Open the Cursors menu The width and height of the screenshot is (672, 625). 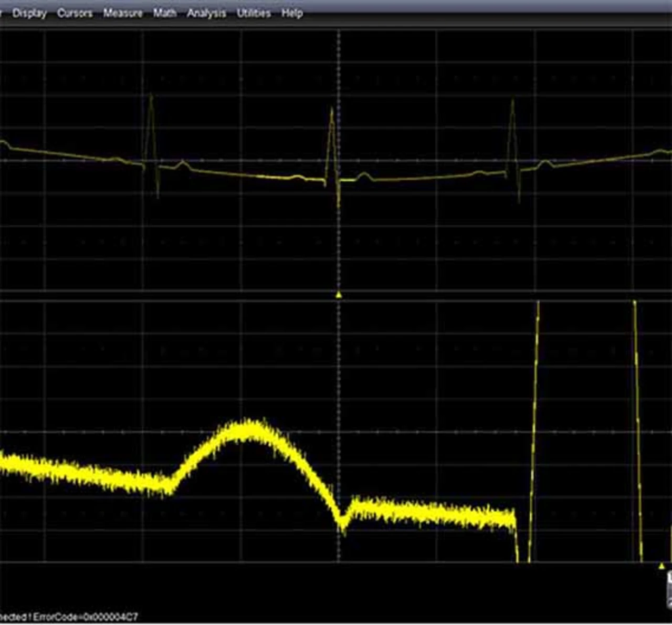pyautogui.click(x=75, y=13)
